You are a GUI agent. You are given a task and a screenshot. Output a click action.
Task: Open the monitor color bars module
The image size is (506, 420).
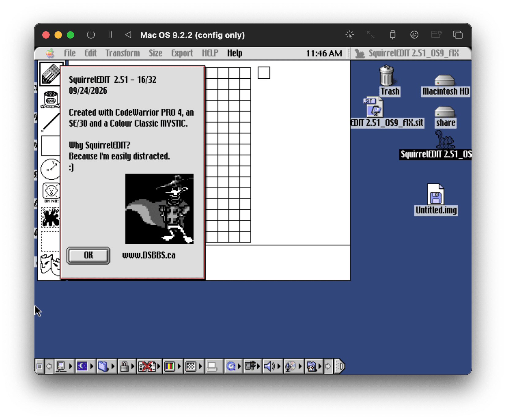pos(173,366)
